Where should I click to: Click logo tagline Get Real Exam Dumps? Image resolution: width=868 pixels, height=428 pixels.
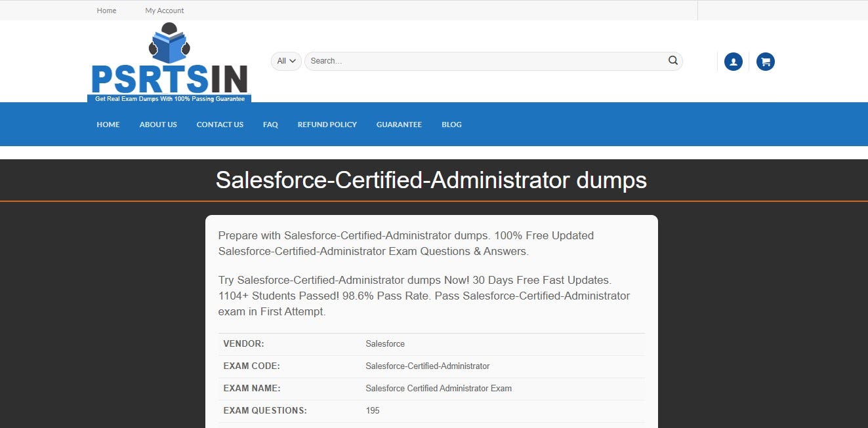click(169, 99)
